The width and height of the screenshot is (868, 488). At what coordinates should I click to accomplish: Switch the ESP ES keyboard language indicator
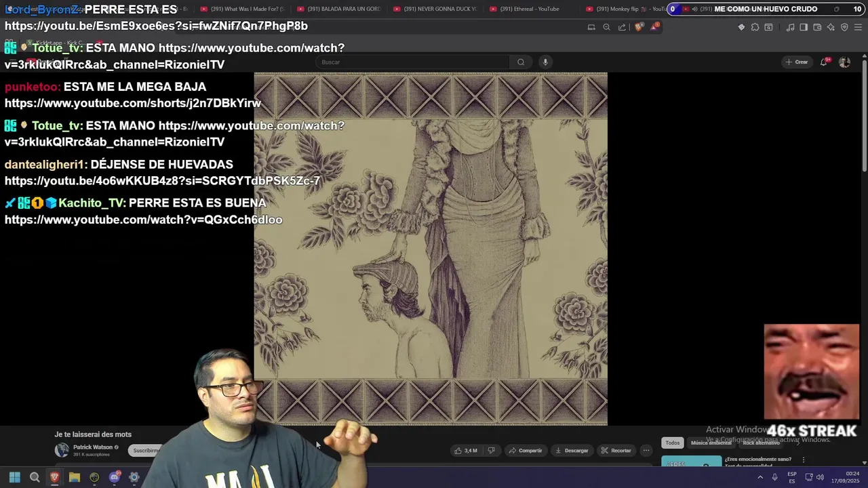791,478
